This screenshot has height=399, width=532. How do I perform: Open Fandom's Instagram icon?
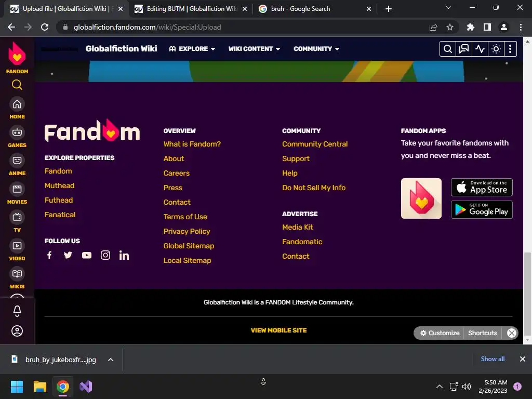pyautogui.click(x=105, y=255)
